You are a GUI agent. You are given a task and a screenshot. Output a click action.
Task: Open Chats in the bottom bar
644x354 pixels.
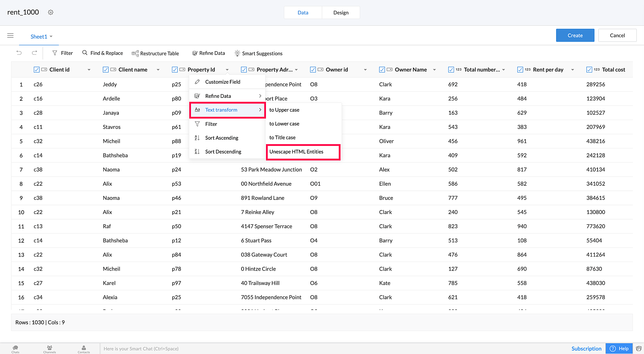(x=15, y=349)
